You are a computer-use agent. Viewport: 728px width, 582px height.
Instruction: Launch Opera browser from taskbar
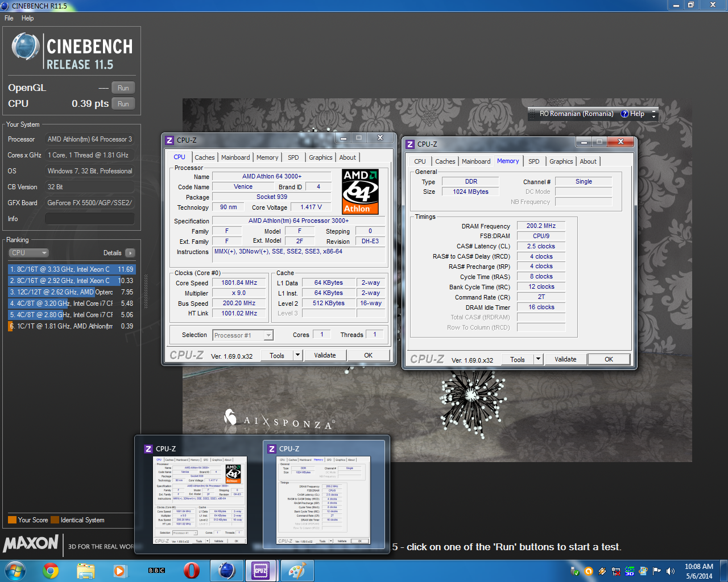(192, 571)
